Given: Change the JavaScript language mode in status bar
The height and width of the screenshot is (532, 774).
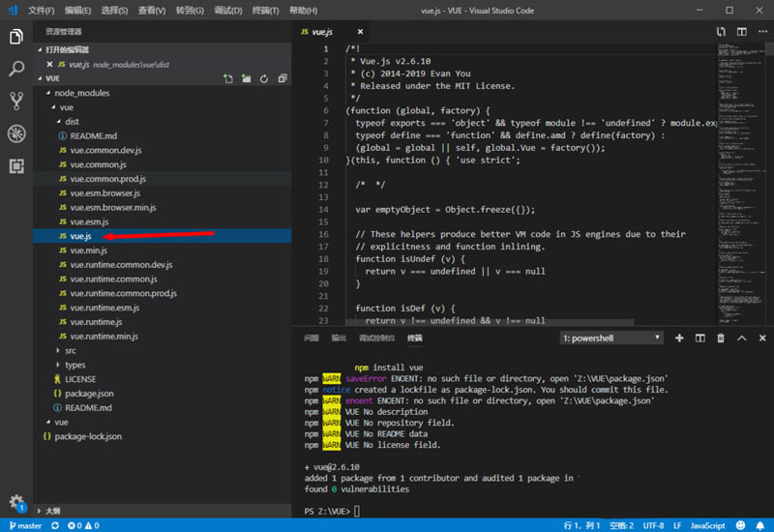Looking at the screenshot, I should tap(707, 525).
